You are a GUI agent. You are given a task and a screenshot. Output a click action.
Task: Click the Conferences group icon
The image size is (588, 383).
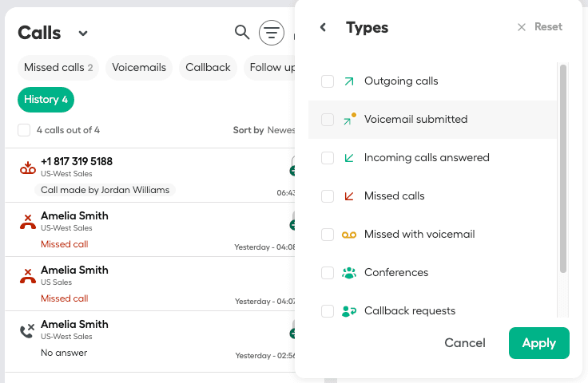(348, 273)
